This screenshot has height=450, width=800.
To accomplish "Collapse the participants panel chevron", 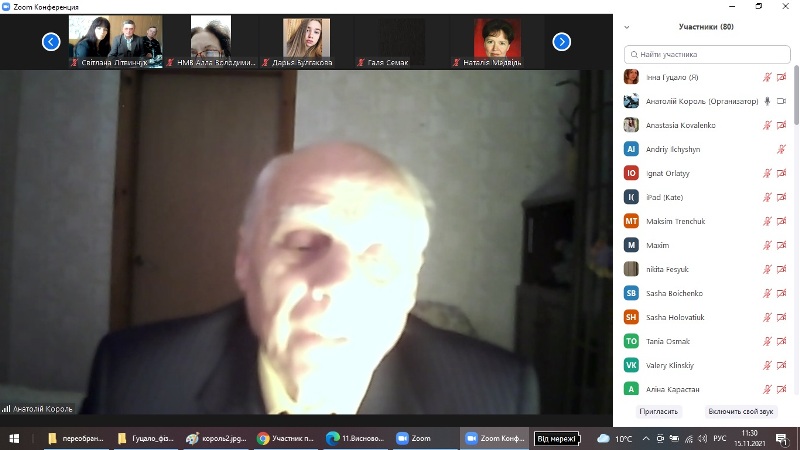I will [627, 27].
